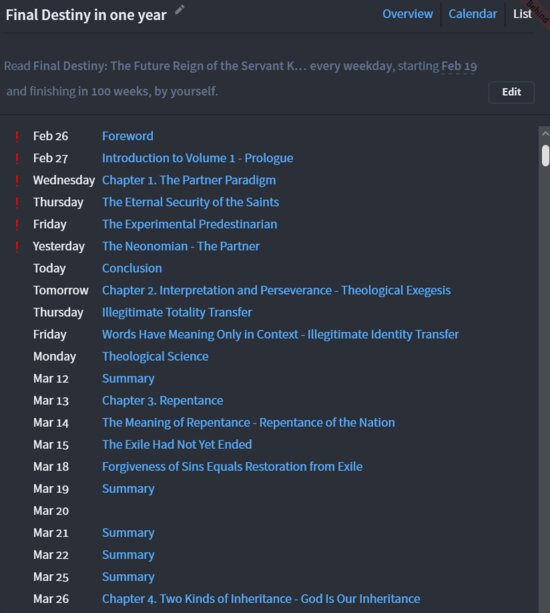Click the every weekday frequency setting
Viewport: 550px width, 613px height.
351,66
